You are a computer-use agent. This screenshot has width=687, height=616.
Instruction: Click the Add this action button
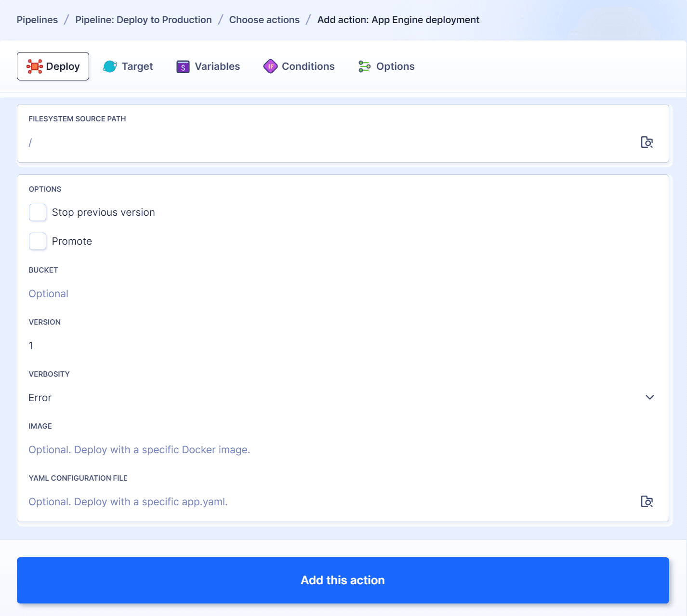click(x=343, y=580)
